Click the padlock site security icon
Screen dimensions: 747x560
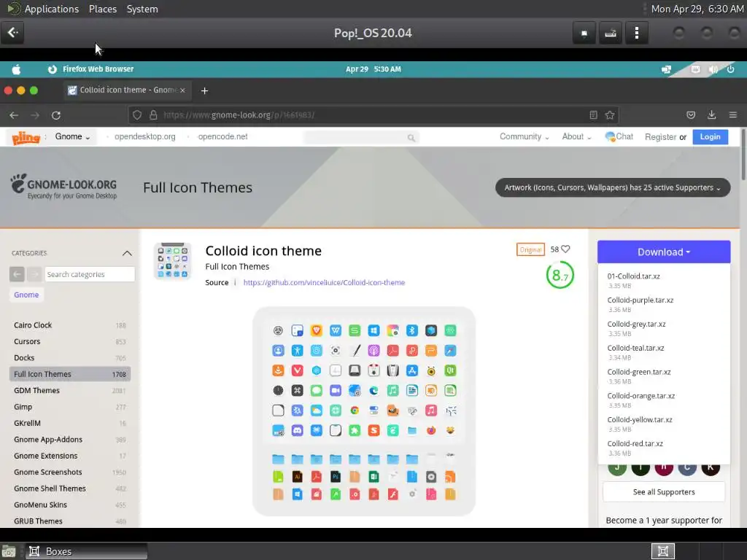(x=153, y=115)
